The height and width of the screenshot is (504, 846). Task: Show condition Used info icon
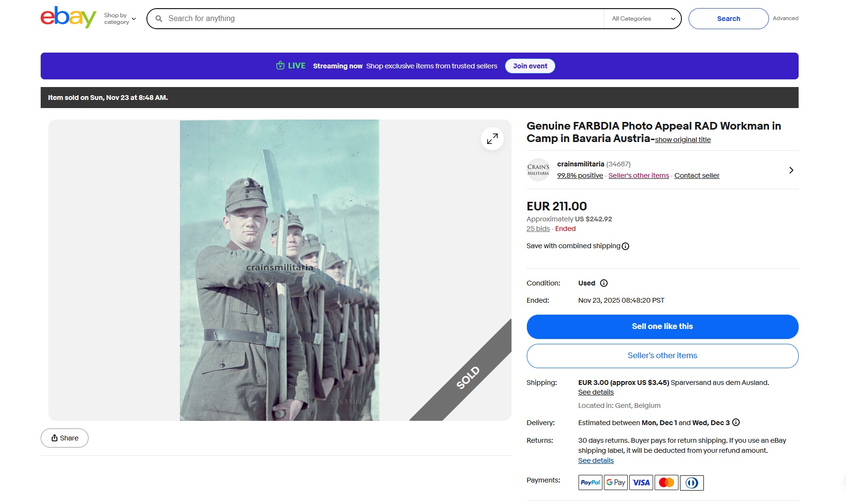(604, 283)
